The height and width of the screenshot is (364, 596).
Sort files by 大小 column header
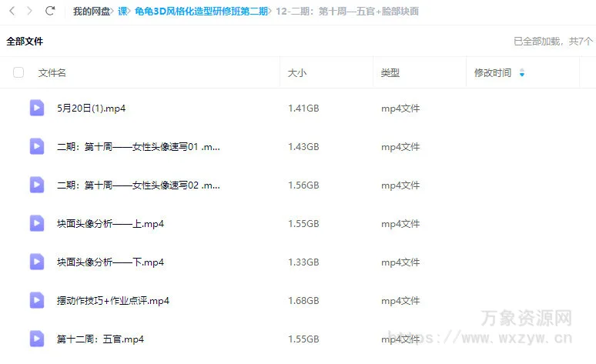(x=297, y=73)
